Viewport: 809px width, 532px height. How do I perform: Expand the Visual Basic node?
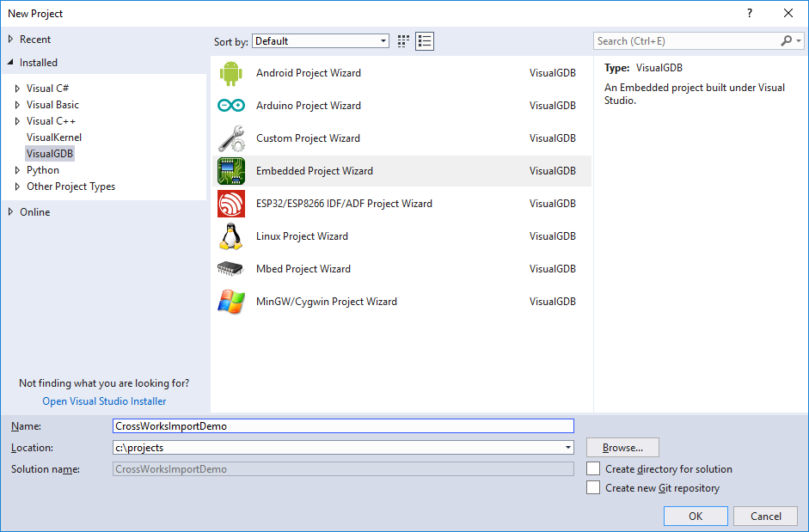point(17,105)
